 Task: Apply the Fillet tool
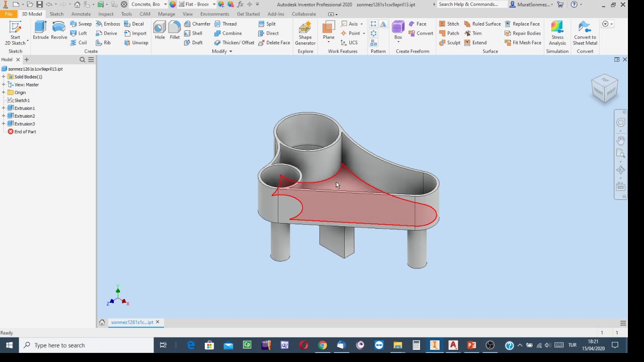pyautogui.click(x=175, y=31)
